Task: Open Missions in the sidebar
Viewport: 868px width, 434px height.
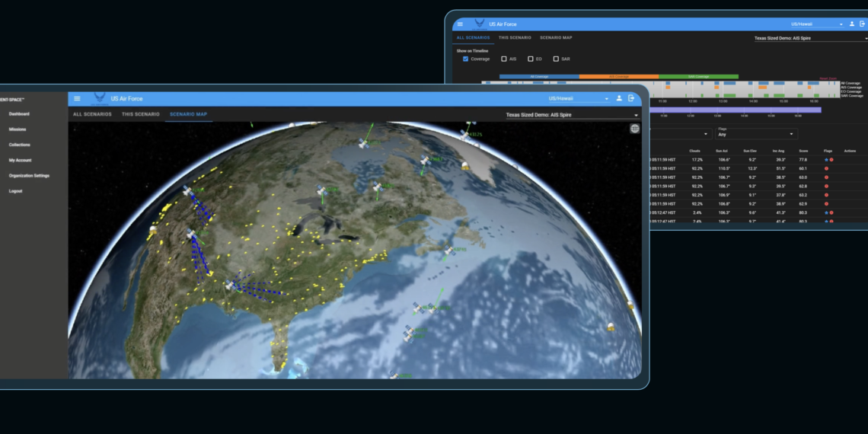Action: pyautogui.click(x=18, y=129)
